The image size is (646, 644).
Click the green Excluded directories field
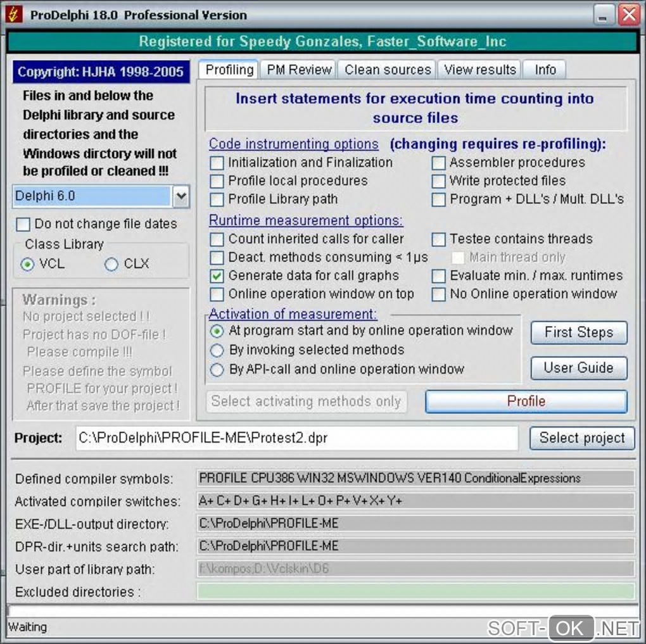[x=415, y=591]
